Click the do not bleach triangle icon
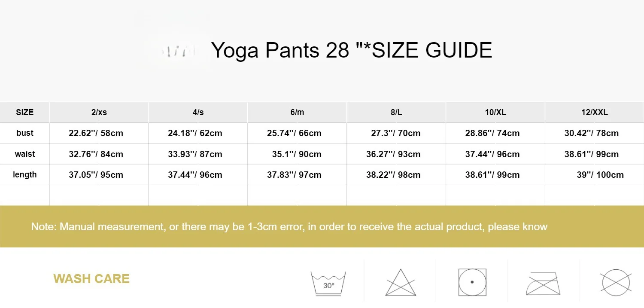The width and height of the screenshot is (644, 308). 400,284
